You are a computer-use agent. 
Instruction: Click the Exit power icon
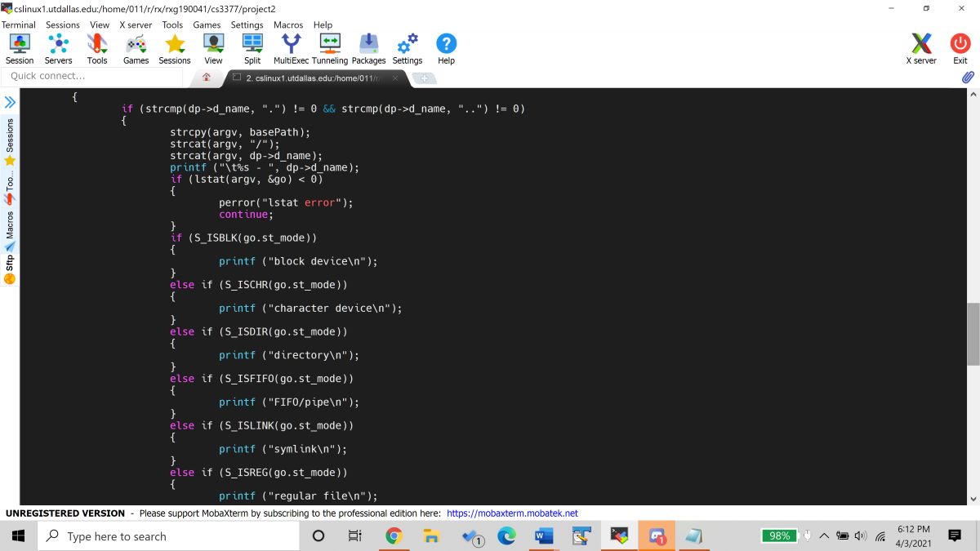pos(960,49)
